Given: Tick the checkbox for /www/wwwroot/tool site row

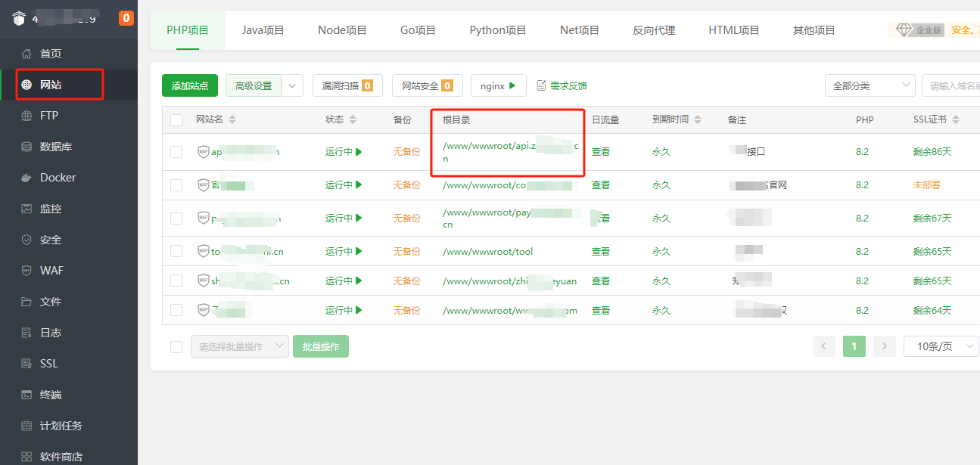Looking at the screenshot, I should click(176, 251).
